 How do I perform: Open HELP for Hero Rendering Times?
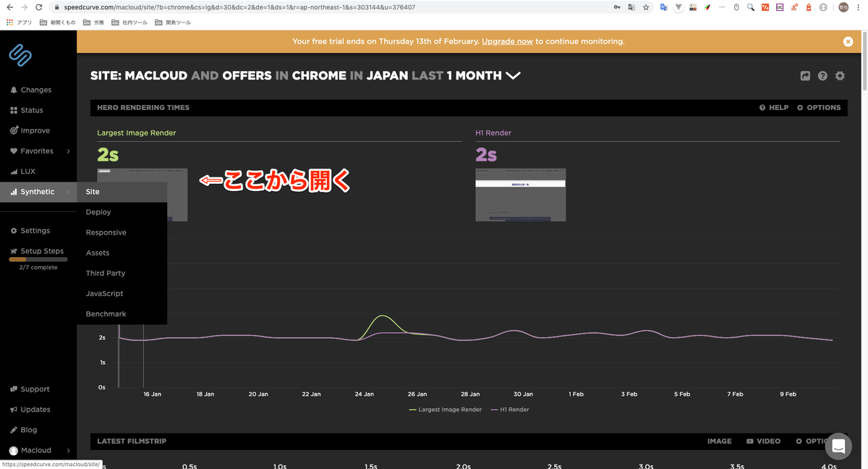click(x=774, y=107)
